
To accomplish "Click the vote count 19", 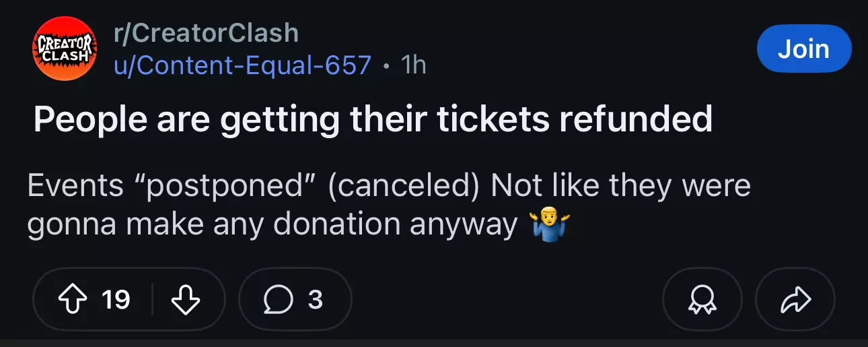I will click(x=116, y=300).
